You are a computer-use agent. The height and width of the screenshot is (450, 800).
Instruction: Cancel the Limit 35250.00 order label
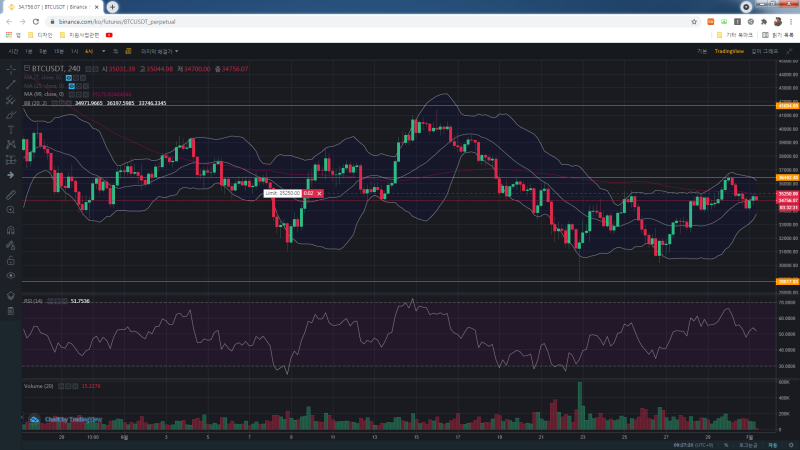(x=319, y=193)
